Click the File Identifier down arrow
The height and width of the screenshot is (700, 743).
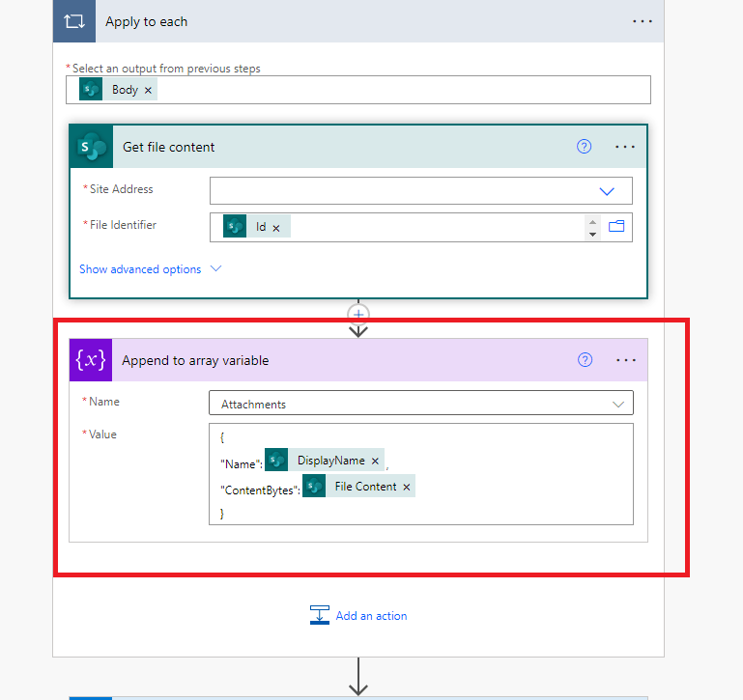pyautogui.click(x=592, y=234)
